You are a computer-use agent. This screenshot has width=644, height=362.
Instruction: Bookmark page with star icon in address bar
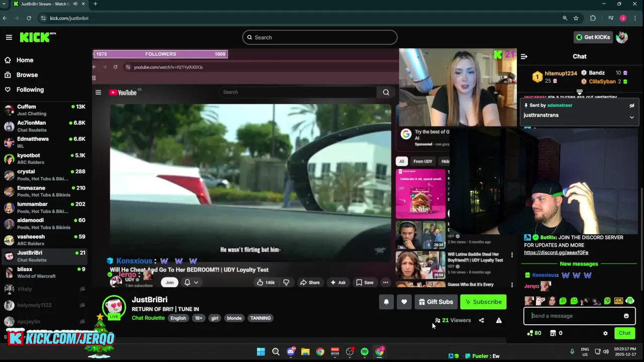pos(576,18)
